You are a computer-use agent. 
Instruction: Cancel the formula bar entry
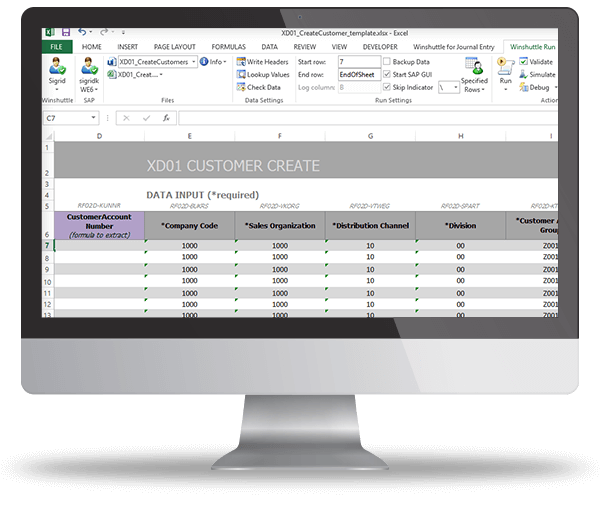click(x=126, y=118)
